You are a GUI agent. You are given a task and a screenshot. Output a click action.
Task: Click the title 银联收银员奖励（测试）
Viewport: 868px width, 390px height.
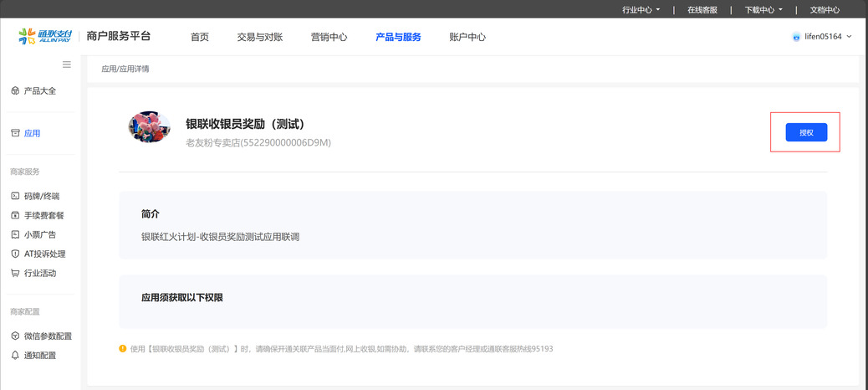pyautogui.click(x=245, y=124)
